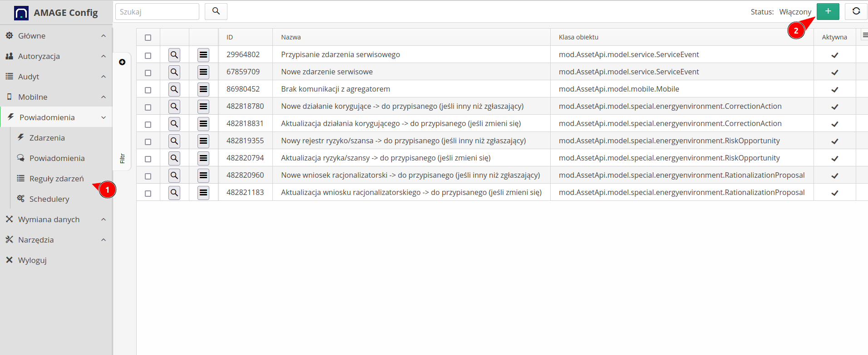Open Schedulery in the sidebar

[49, 199]
